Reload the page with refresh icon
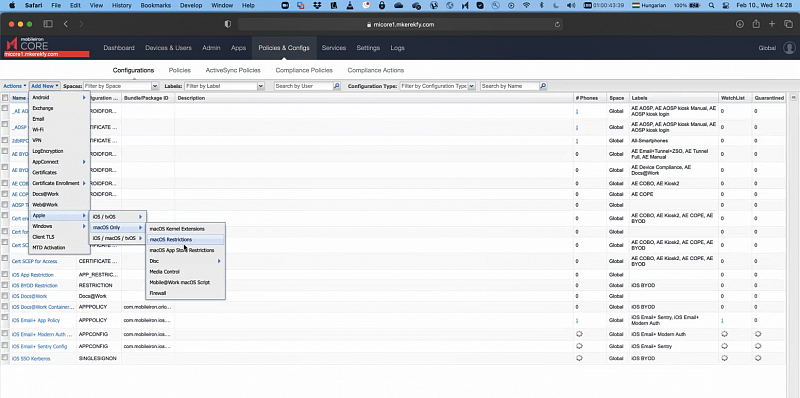Image resolution: width=800 pixels, height=398 pixels. point(558,24)
